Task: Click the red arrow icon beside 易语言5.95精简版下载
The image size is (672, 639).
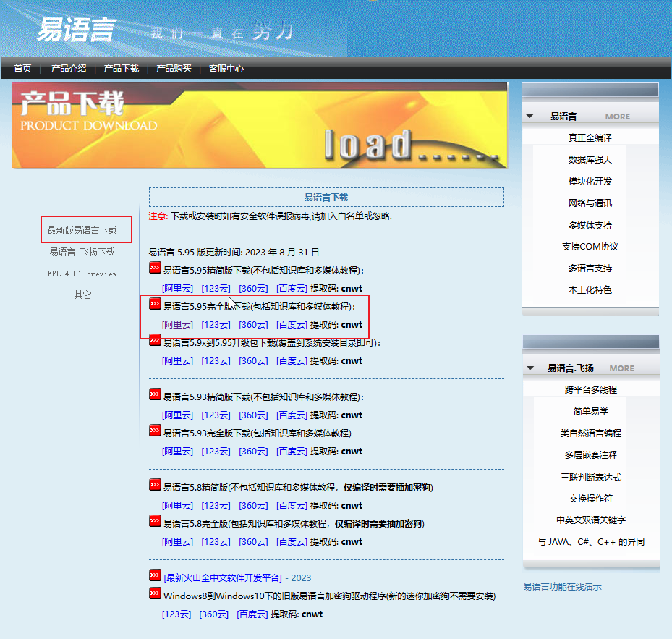Action: [x=155, y=268]
